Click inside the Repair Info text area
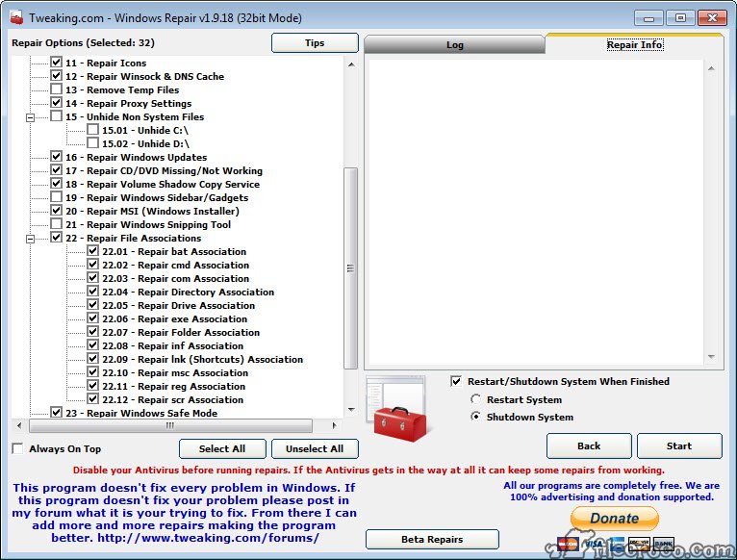 pos(536,212)
